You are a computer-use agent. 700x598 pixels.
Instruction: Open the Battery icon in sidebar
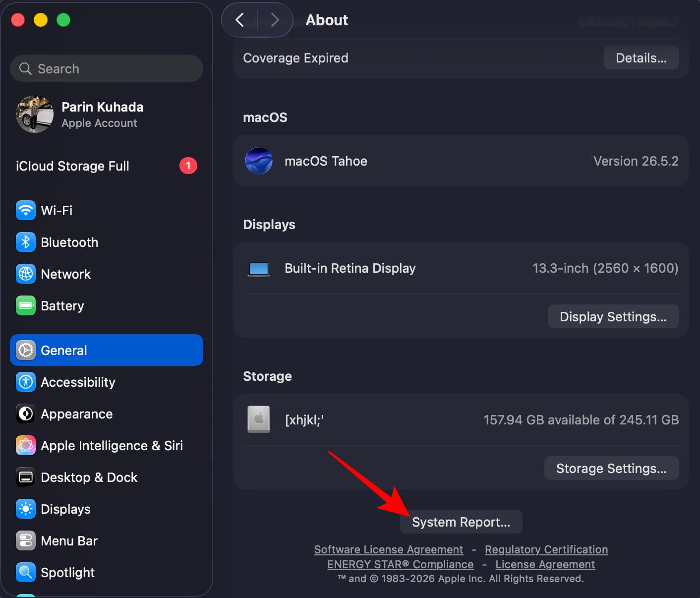(26, 305)
